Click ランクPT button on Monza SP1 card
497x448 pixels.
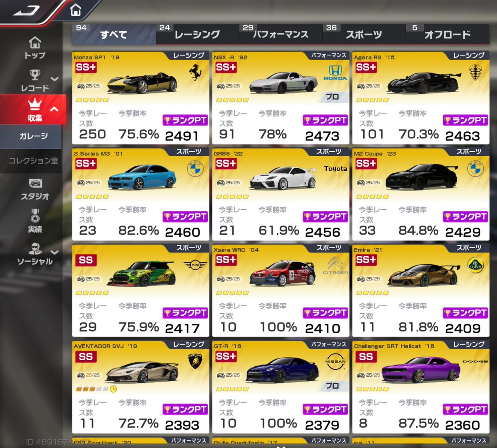pyautogui.click(x=185, y=120)
